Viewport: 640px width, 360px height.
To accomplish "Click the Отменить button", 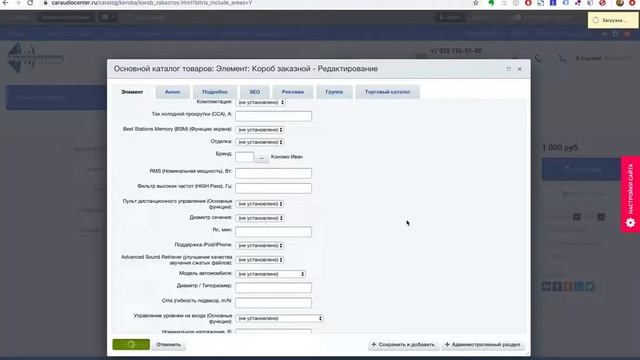I will (169, 345).
